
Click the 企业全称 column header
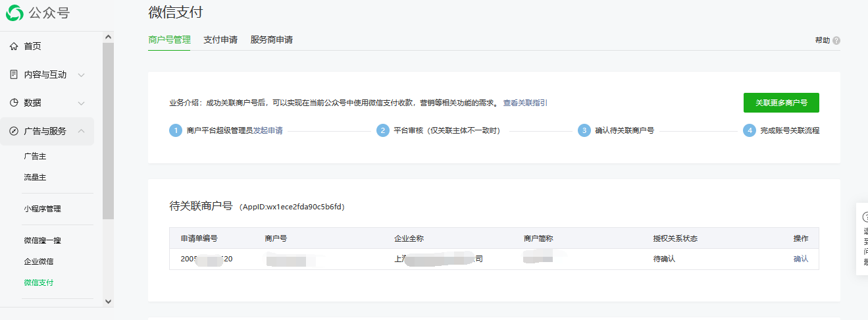click(x=409, y=238)
